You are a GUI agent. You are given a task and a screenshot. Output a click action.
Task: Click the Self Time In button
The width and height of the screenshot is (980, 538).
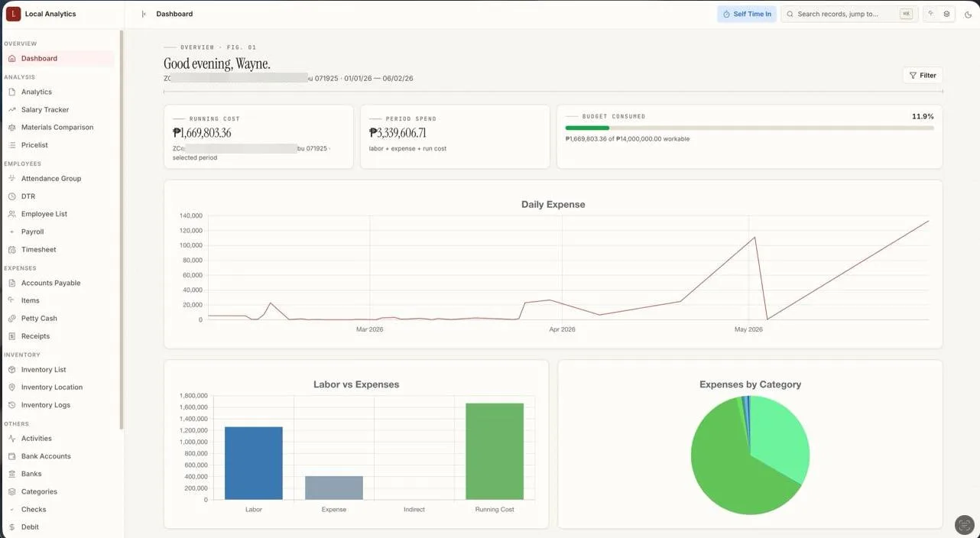coord(747,14)
